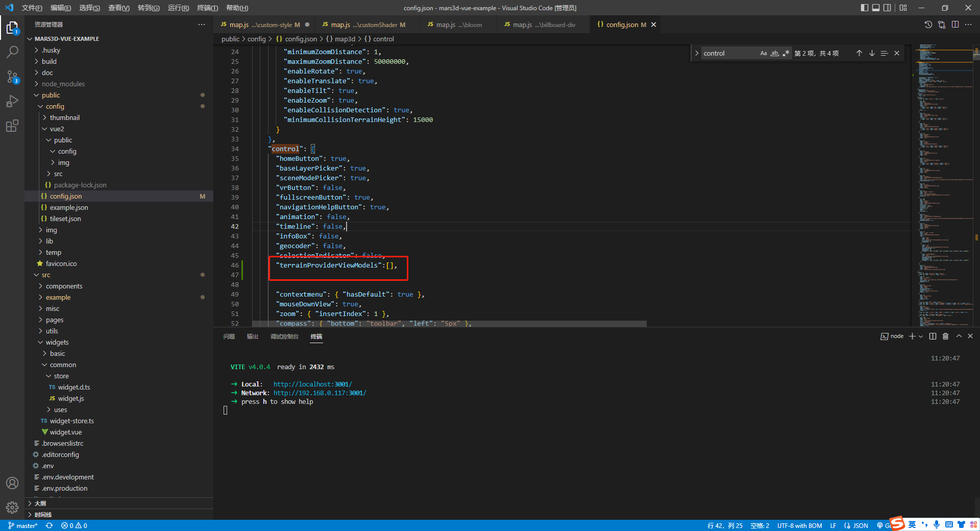Toggle Find in Selection icon
Image resolution: width=980 pixels, height=531 pixels.
coord(884,53)
